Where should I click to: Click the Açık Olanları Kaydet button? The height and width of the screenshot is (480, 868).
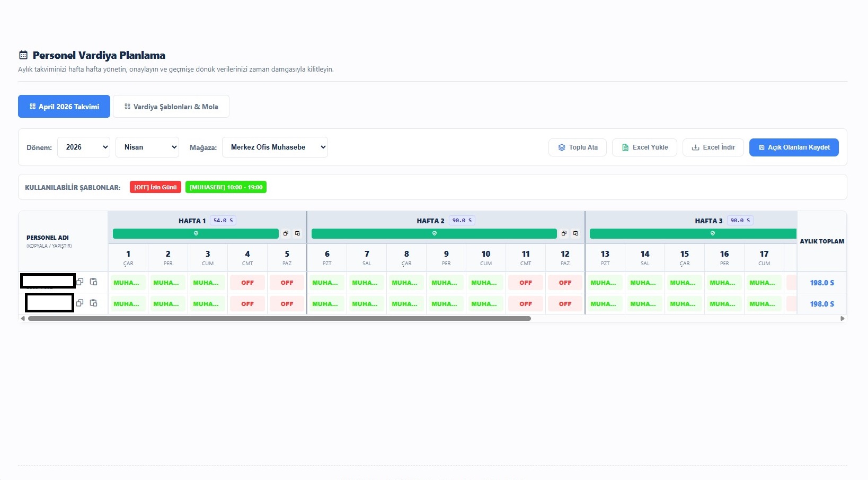794,147
